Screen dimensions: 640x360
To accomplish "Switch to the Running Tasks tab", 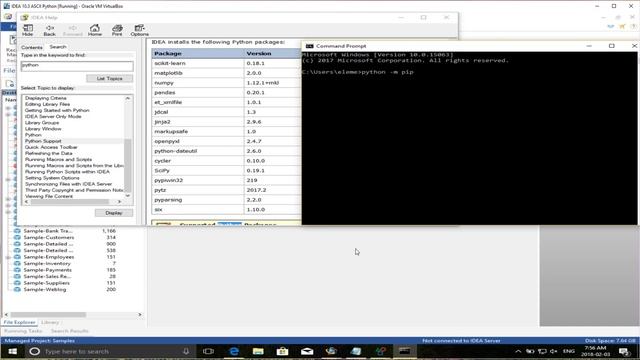I will pyautogui.click(x=23, y=331).
